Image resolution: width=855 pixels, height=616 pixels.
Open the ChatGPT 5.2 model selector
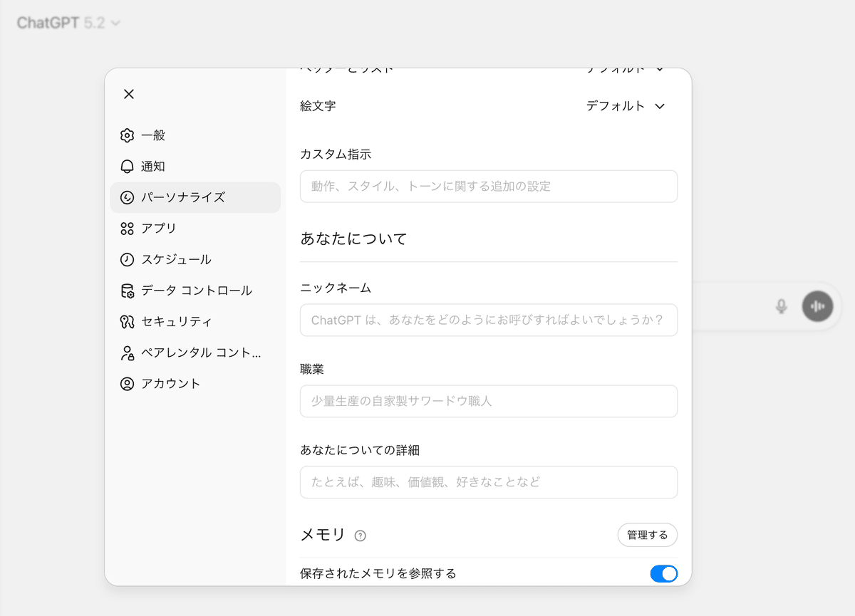tap(68, 23)
